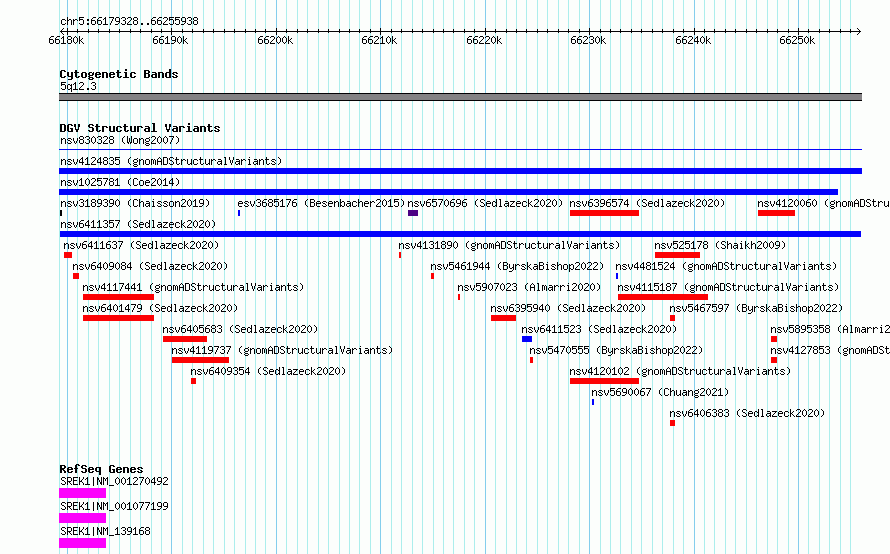The height and width of the screenshot is (554, 890).
Task: Click red bar under nsv4120102
Action: pos(604,381)
